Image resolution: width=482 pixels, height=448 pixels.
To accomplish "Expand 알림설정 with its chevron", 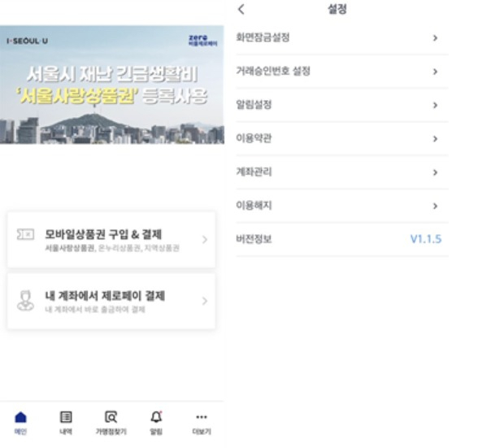I will (435, 105).
